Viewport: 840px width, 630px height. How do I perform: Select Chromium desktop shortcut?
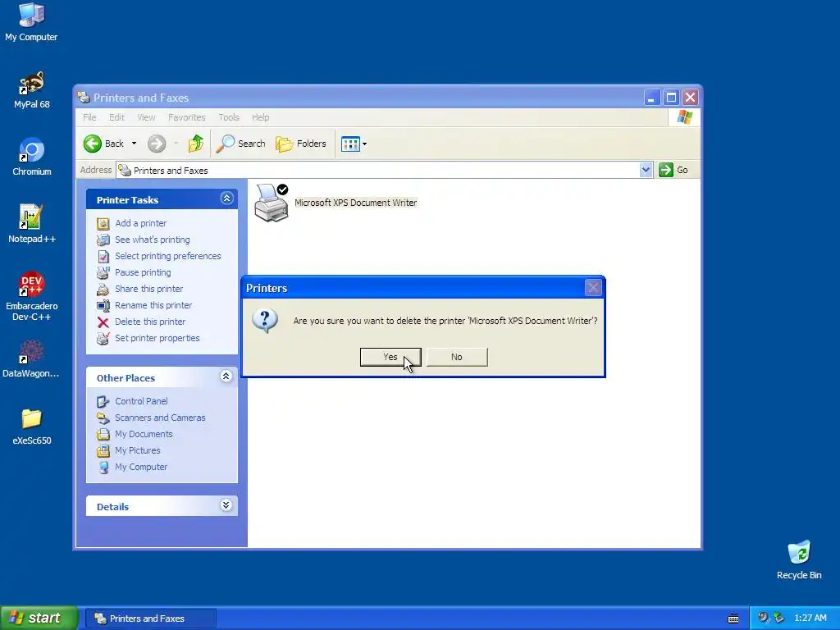tap(32, 157)
